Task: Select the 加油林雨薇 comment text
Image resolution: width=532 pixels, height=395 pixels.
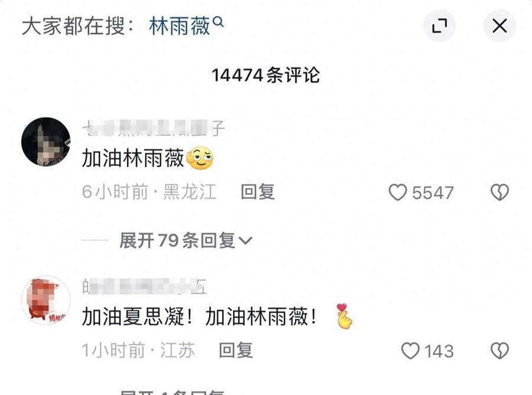Action: tap(132, 158)
